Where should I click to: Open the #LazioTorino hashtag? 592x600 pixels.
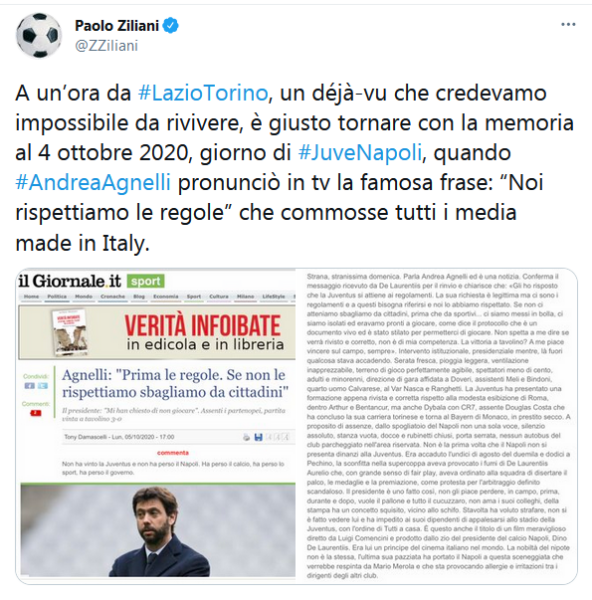click(x=202, y=93)
